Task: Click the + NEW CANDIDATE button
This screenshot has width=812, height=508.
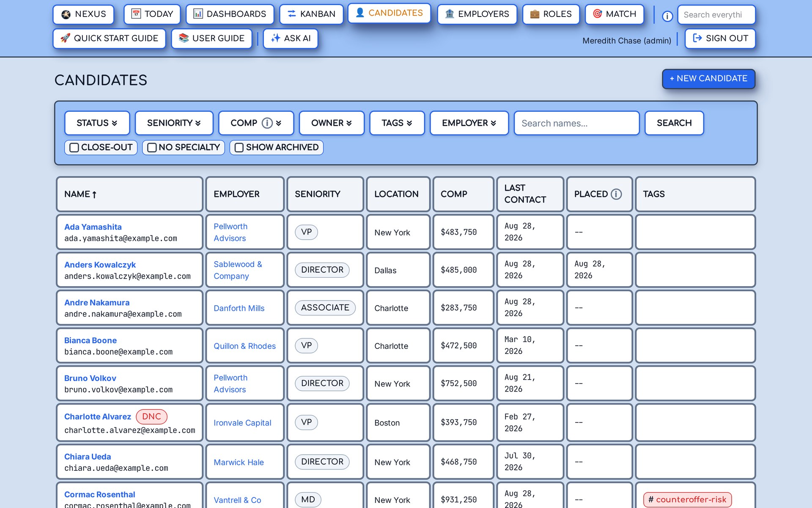Action: (708, 79)
